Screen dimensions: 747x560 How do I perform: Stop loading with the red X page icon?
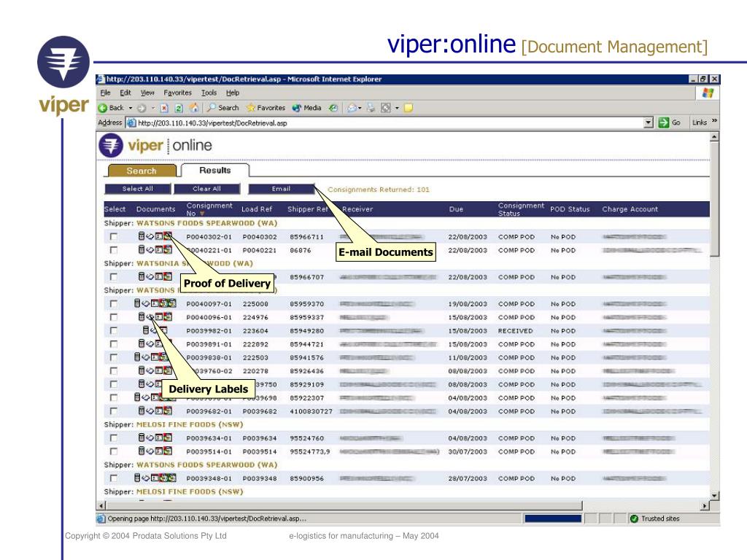click(164, 108)
